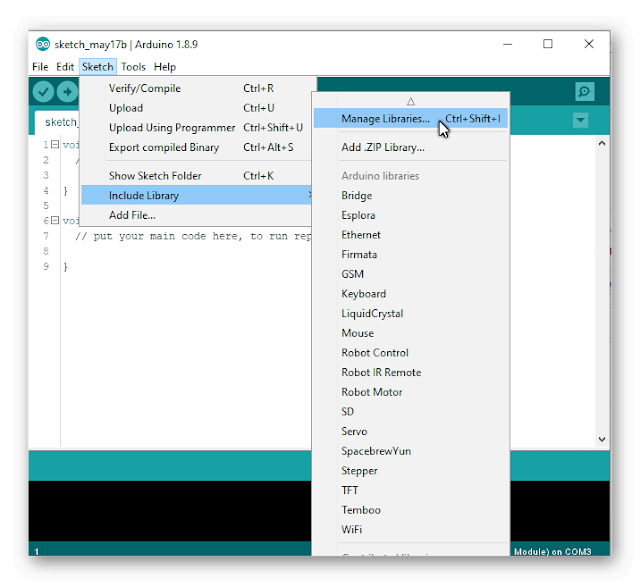The image size is (640, 587).
Task: Open the Help menu
Action: tap(165, 67)
